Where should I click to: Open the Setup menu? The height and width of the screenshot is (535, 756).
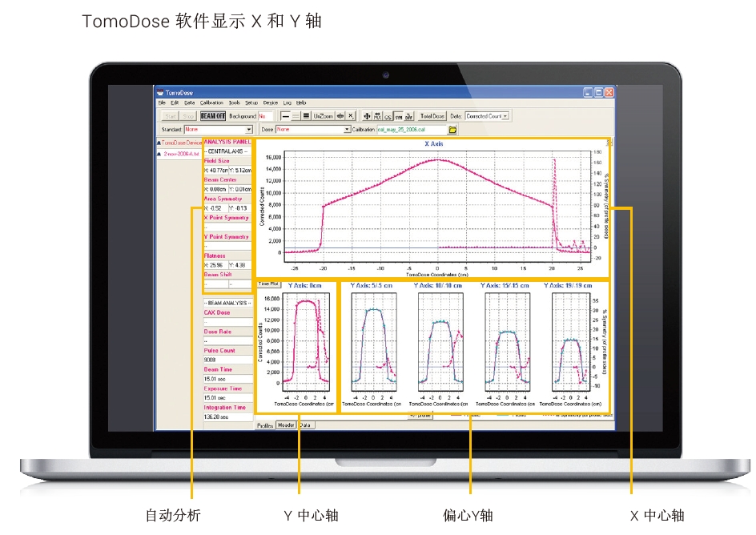point(251,103)
